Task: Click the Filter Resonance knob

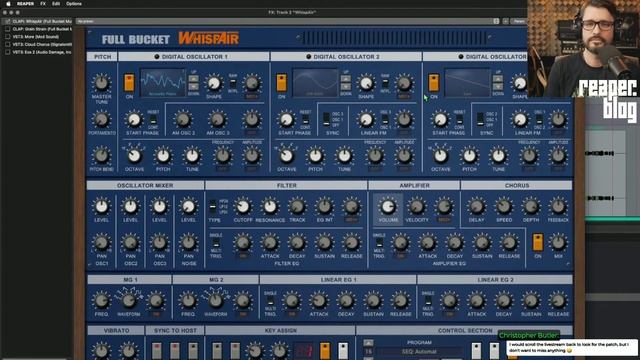Action: pos(270,207)
